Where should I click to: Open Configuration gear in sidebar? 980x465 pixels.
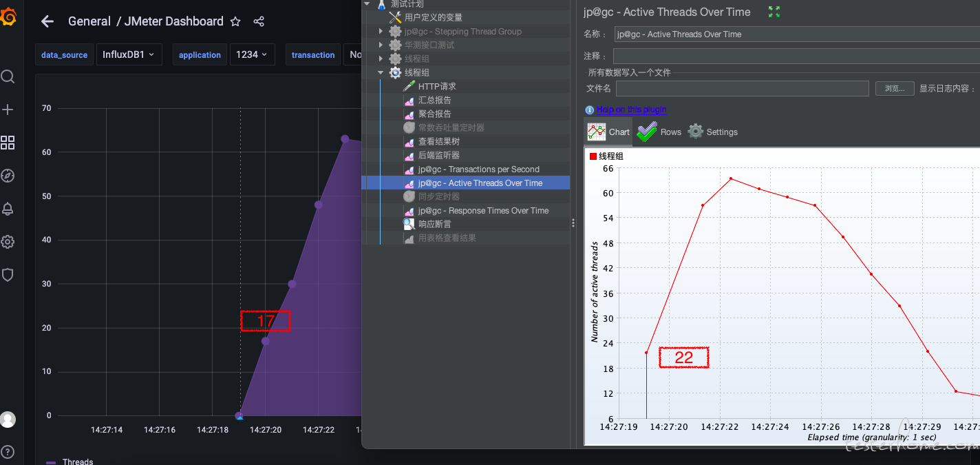(8, 242)
